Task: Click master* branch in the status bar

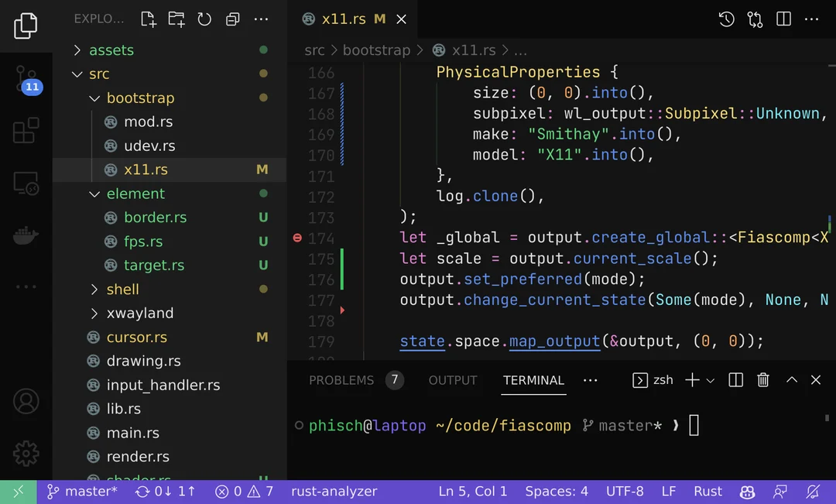Action: (x=81, y=492)
